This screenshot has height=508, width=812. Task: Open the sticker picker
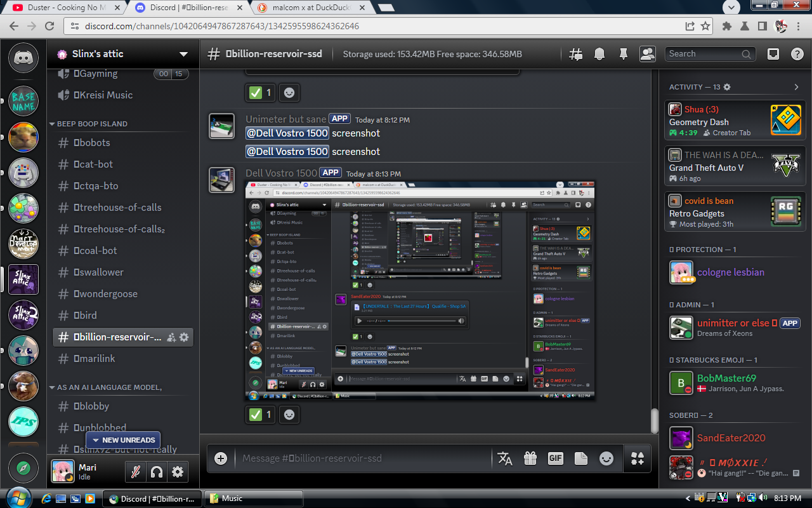pyautogui.click(x=580, y=458)
